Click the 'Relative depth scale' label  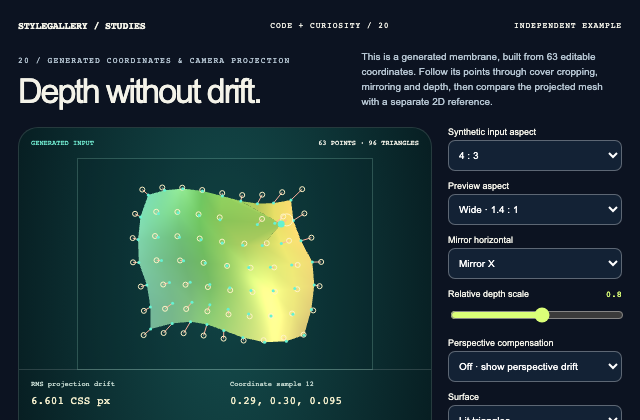pyautogui.click(x=488, y=294)
